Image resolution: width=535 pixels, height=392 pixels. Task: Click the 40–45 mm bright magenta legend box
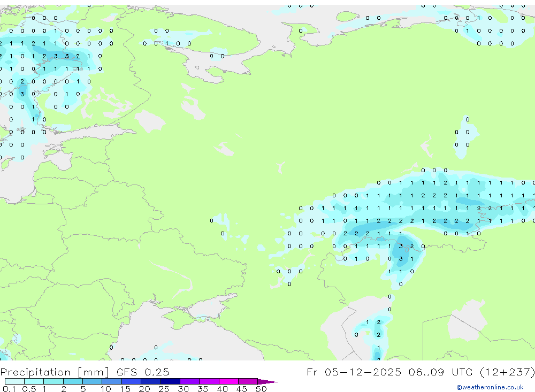tap(228, 381)
